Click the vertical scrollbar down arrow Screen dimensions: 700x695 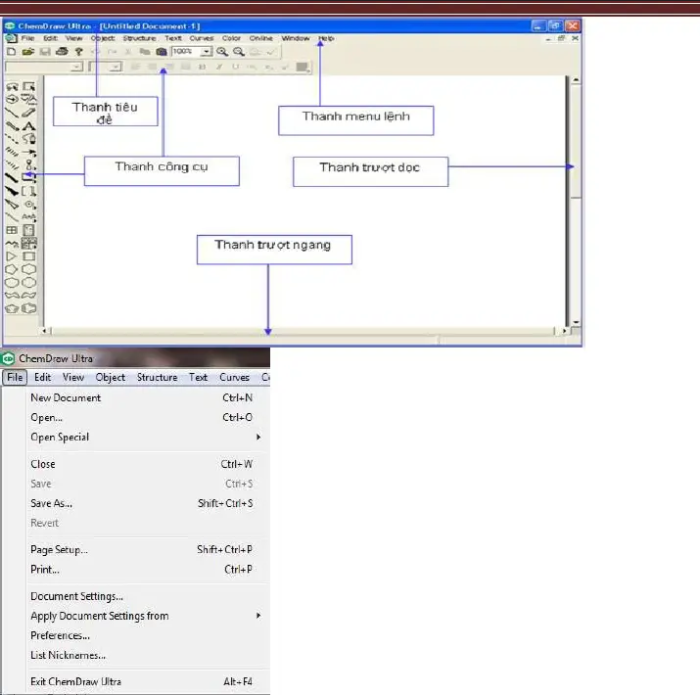(x=576, y=321)
